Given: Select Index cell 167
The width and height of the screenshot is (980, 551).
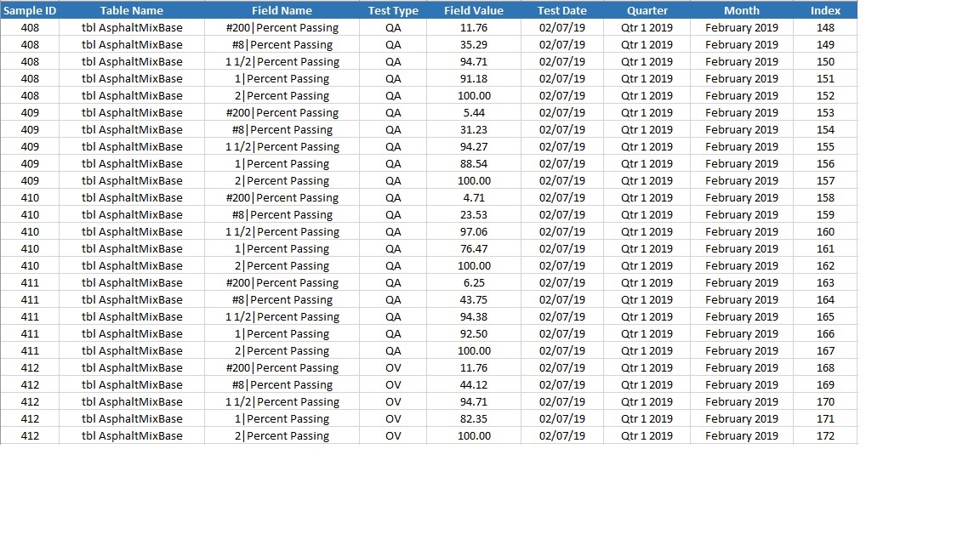Looking at the screenshot, I should [826, 350].
